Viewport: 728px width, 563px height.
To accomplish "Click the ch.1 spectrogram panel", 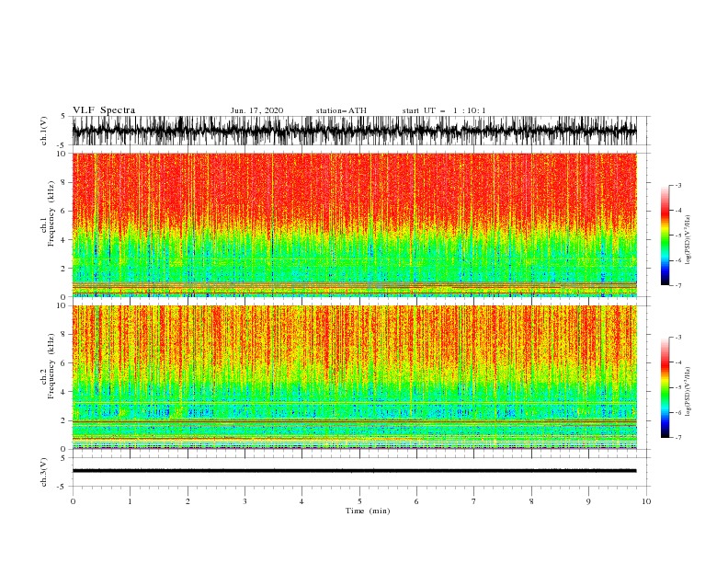I will [355, 224].
